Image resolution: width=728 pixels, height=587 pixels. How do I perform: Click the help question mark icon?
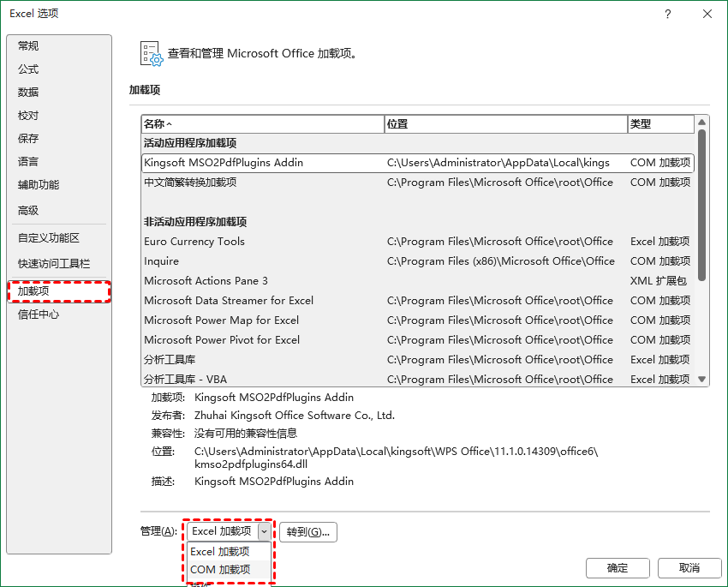[x=668, y=14]
